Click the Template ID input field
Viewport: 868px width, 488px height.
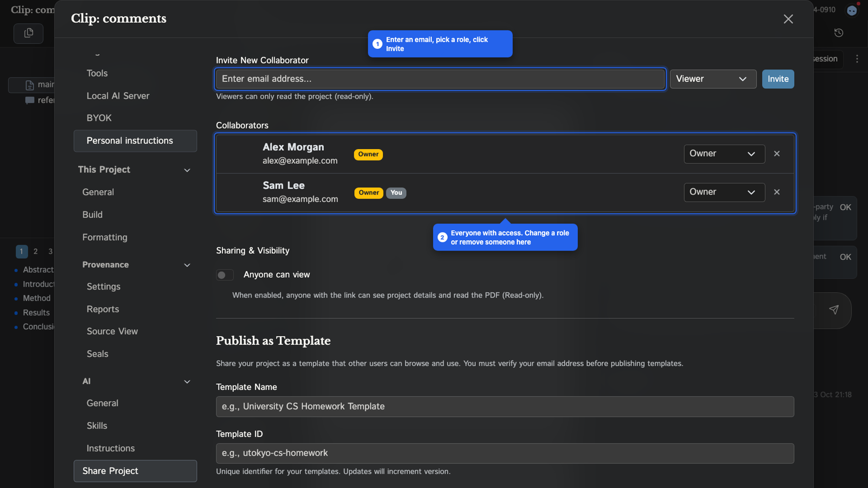(x=505, y=453)
